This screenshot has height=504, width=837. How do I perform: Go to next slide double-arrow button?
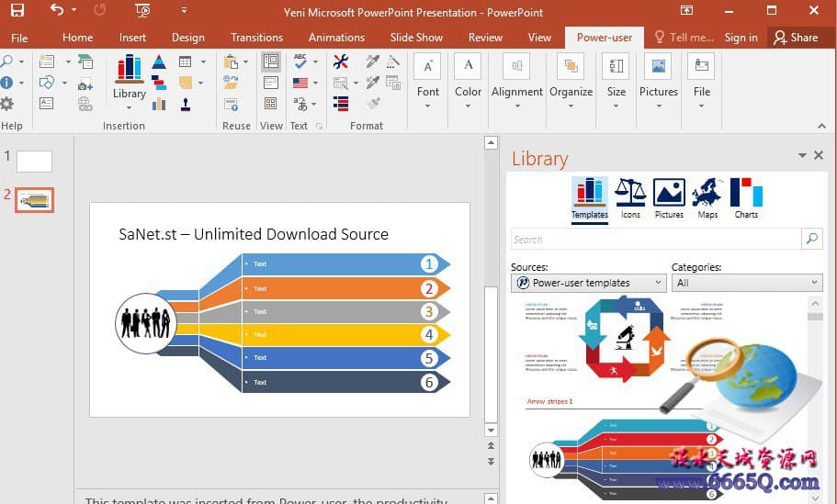point(492,462)
